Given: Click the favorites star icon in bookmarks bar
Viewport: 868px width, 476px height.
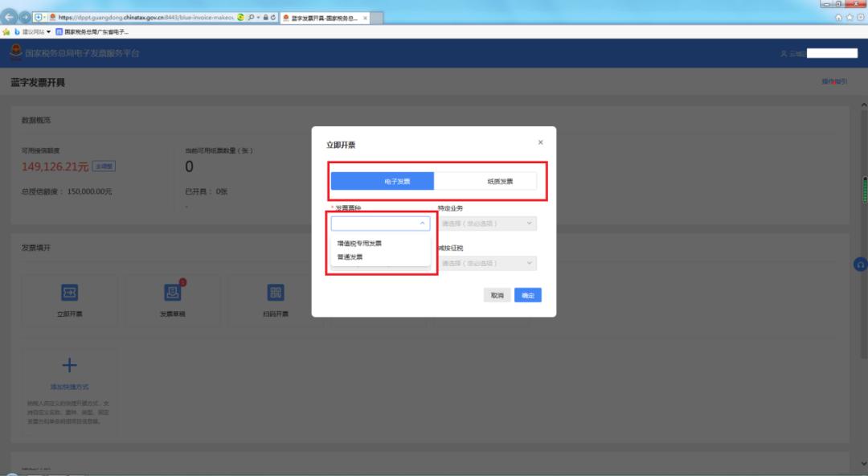Looking at the screenshot, I should (6, 32).
